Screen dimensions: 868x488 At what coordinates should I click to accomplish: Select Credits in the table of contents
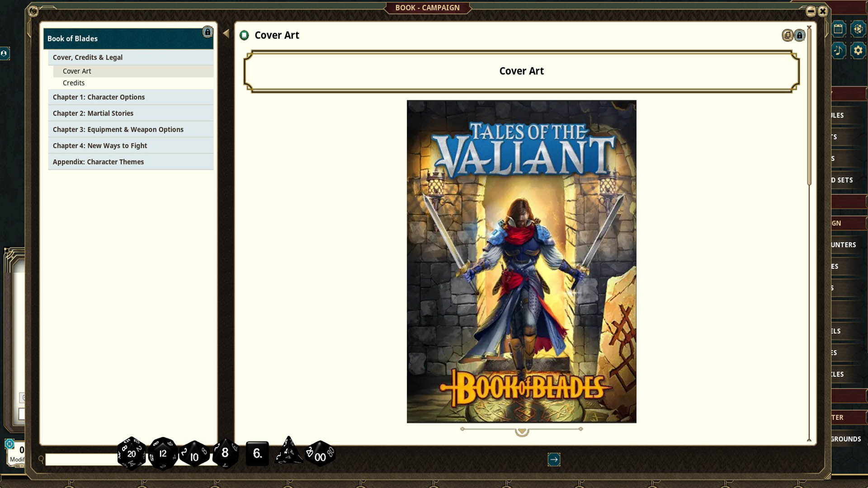point(74,83)
